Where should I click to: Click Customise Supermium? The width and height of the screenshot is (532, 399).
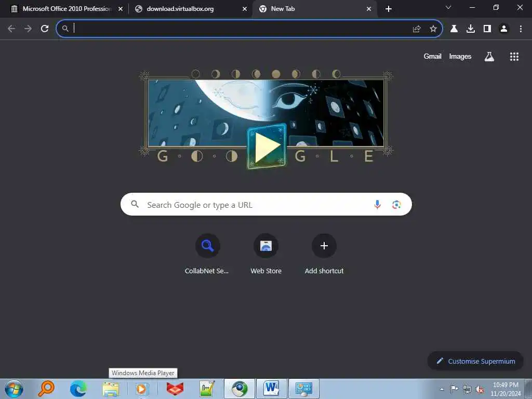click(x=475, y=361)
